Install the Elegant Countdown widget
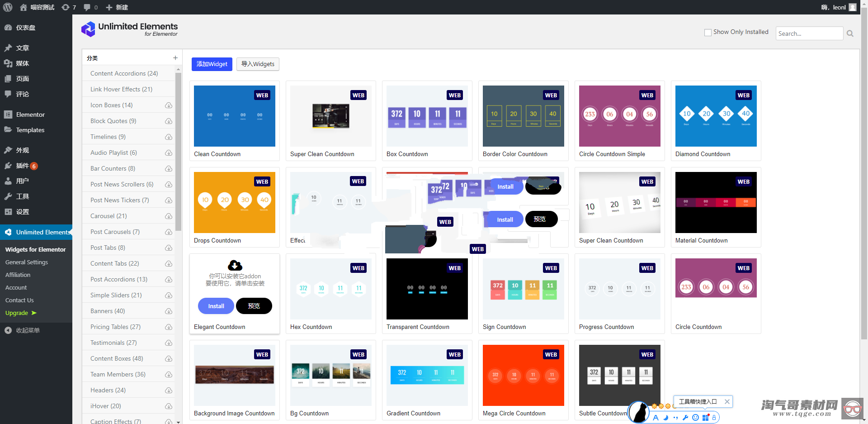This screenshot has width=868, height=424. 216,306
